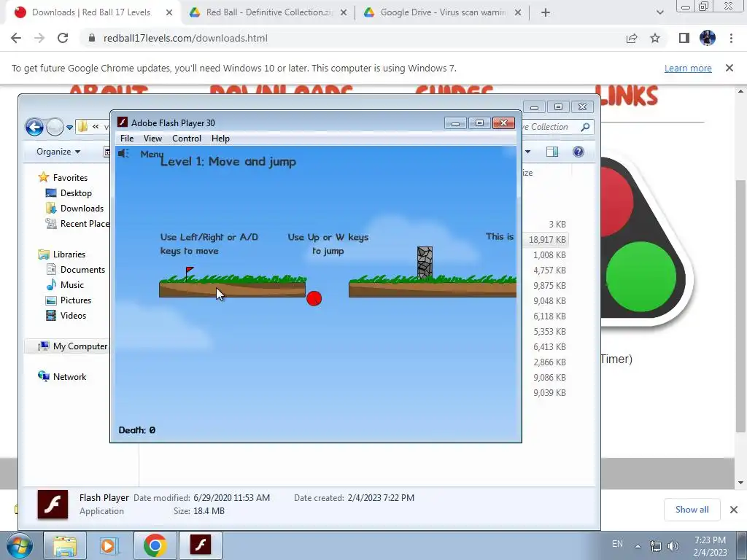747x560 pixels.
Task: Switch to Red Ball - Definitive Collection tab
Action: 269,12
